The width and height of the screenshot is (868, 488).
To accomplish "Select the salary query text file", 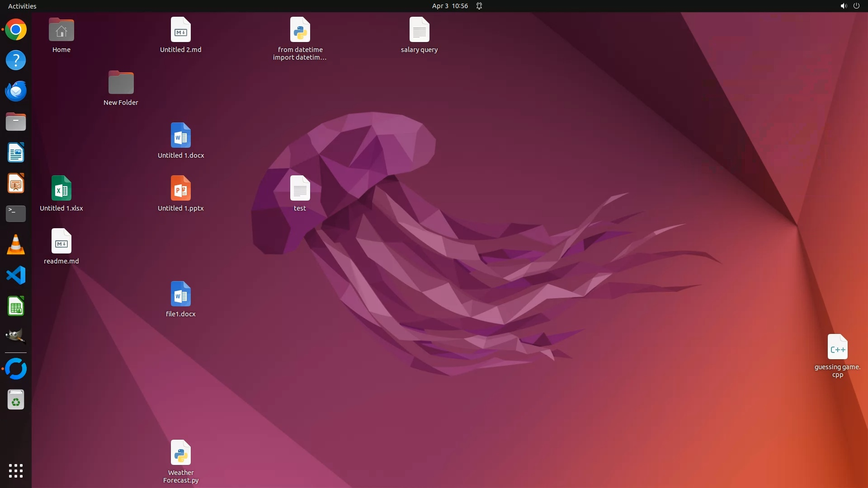I will coord(419,30).
